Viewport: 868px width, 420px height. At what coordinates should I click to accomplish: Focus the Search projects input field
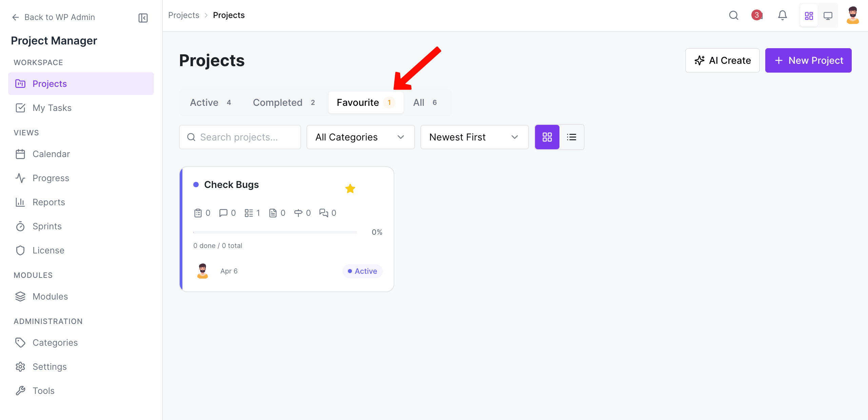(244, 137)
